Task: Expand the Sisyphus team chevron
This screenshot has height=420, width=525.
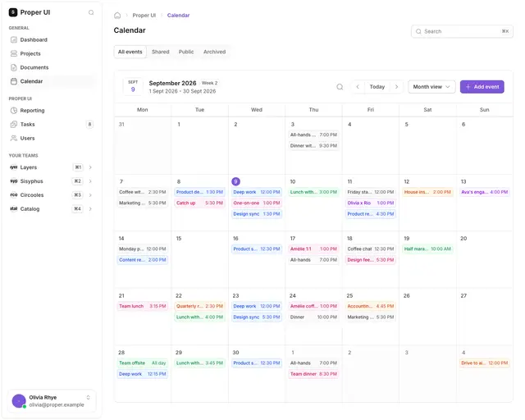Action: click(91, 183)
